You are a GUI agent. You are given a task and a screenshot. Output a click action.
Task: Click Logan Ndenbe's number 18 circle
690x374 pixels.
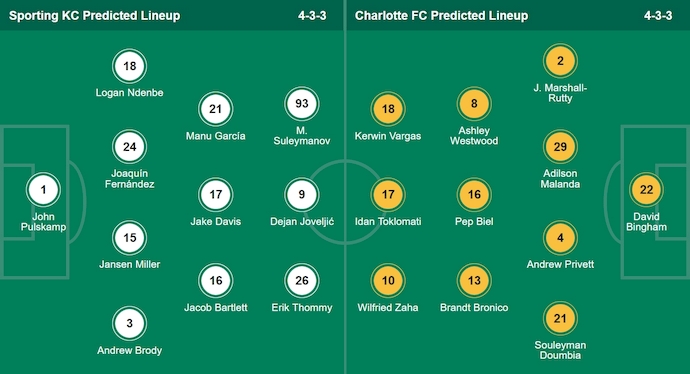click(129, 66)
